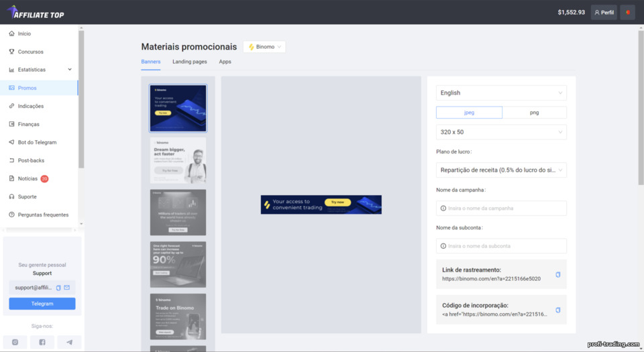Copy the Link de rastreamento
Screen dimensions: 644x352
pyautogui.click(x=557, y=274)
